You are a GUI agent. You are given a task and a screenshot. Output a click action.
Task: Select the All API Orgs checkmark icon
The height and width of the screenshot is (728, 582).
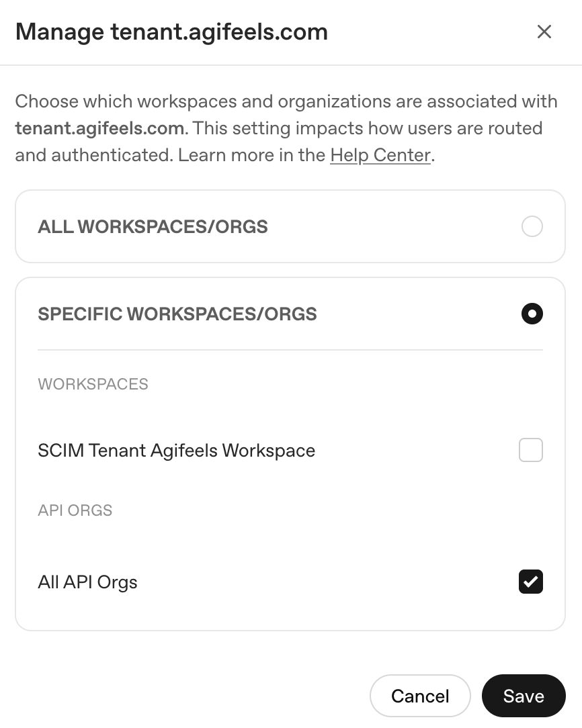(x=530, y=582)
